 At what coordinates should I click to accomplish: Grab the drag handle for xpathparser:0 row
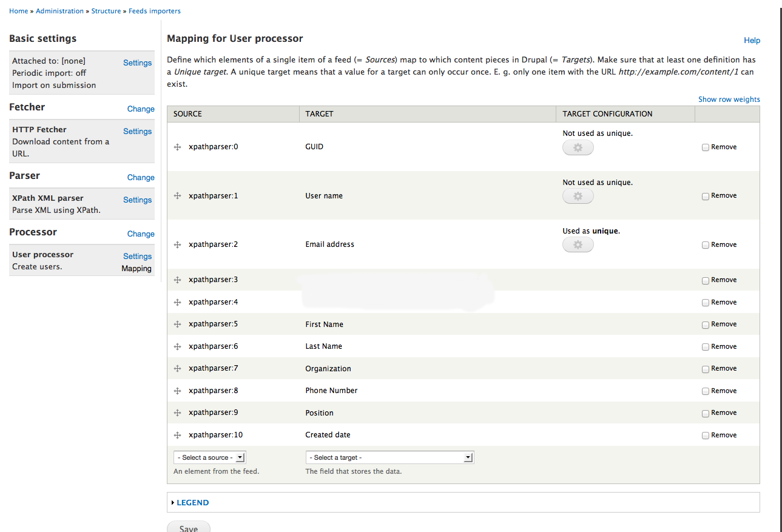[178, 147]
